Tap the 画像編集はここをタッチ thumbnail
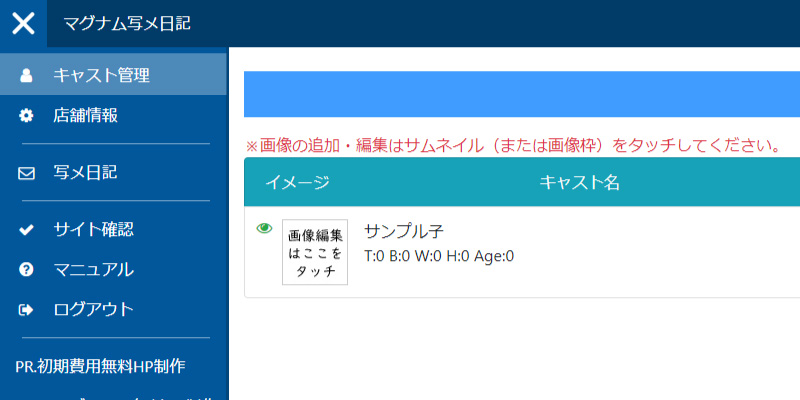Screen dimensions: 800x400 (x=315, y=253)
